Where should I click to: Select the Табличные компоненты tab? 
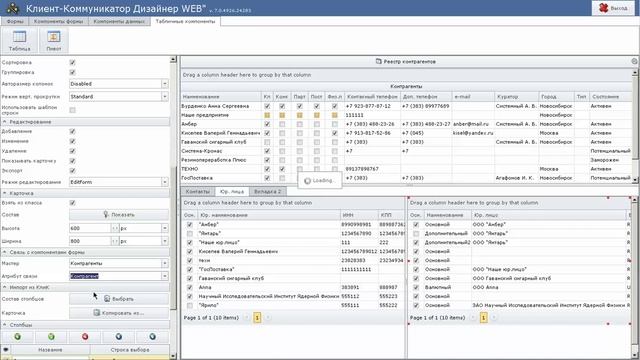point(185,21)
